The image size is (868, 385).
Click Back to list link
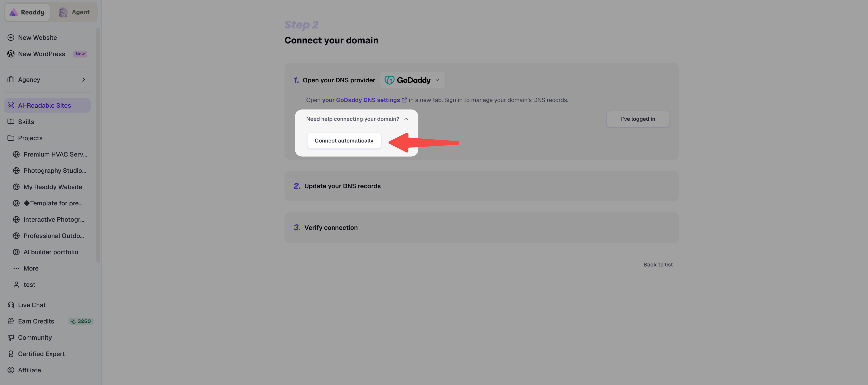(x=658, y=265)
